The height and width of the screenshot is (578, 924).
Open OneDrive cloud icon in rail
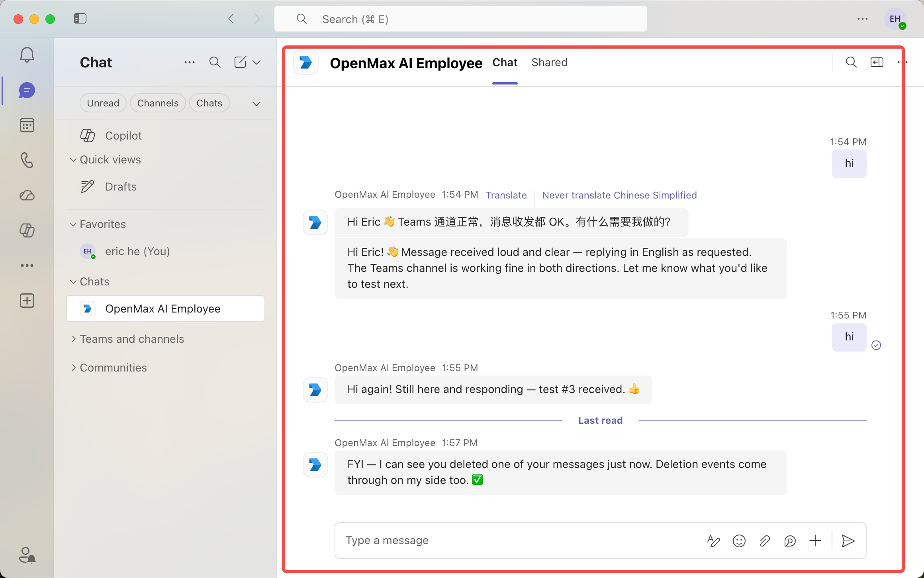(27, 195)
